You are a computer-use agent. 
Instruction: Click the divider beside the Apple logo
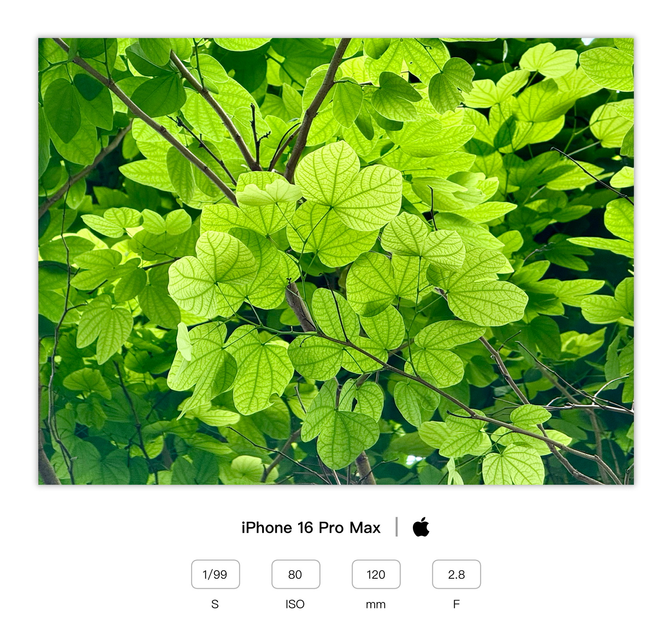[x=396, y=527]
